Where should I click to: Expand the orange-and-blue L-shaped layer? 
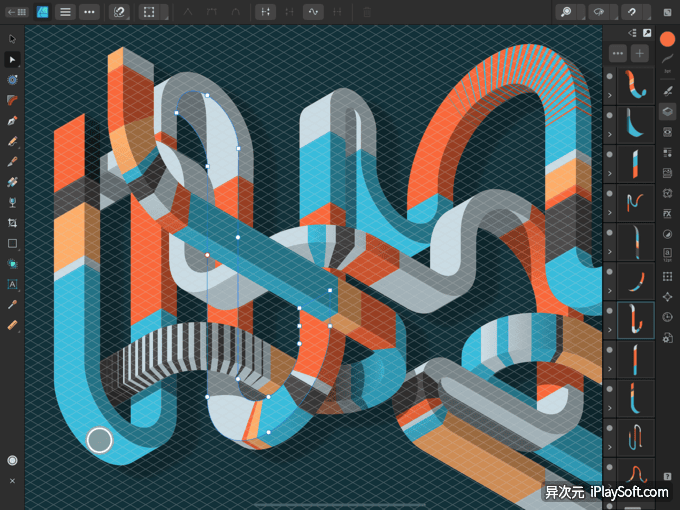tap(609, 408)
